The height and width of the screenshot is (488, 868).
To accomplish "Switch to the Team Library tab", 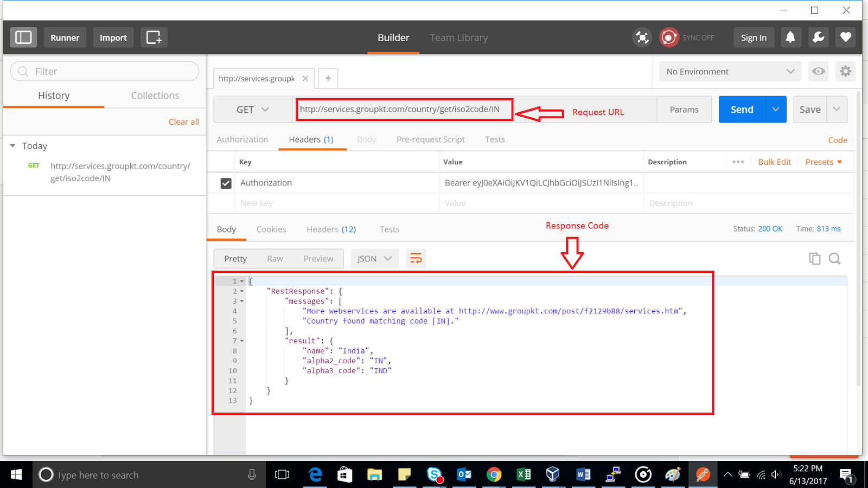I will click(459, 38).
